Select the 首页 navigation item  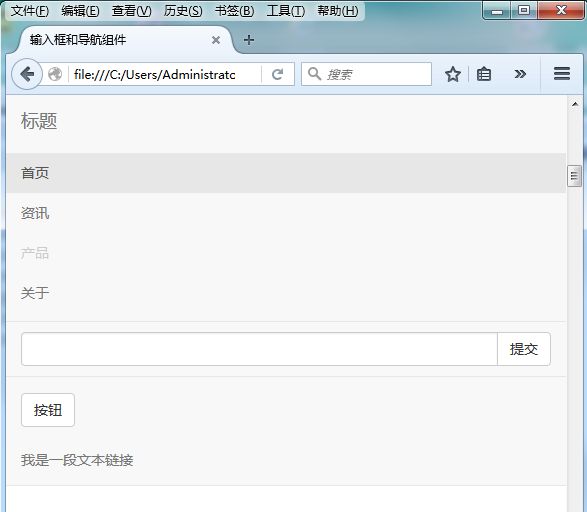click(x=286, y=173)
